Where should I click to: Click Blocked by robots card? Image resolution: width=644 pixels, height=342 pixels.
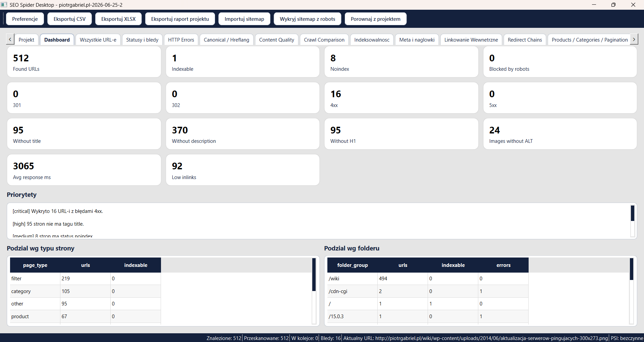pos(560,62)
